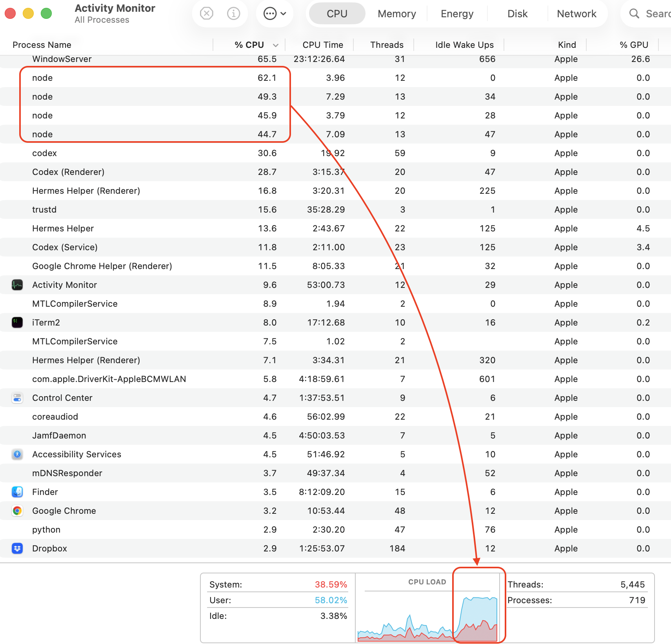Select the codex process row
Viewport: 671px width, 644px height.
(335, 153)
